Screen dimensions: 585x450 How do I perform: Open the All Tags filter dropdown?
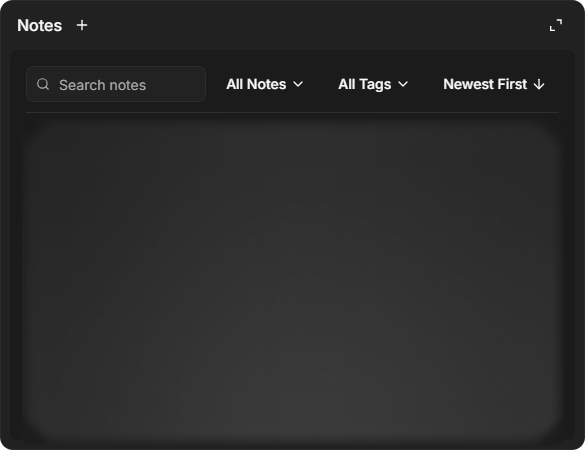(373, 84)
